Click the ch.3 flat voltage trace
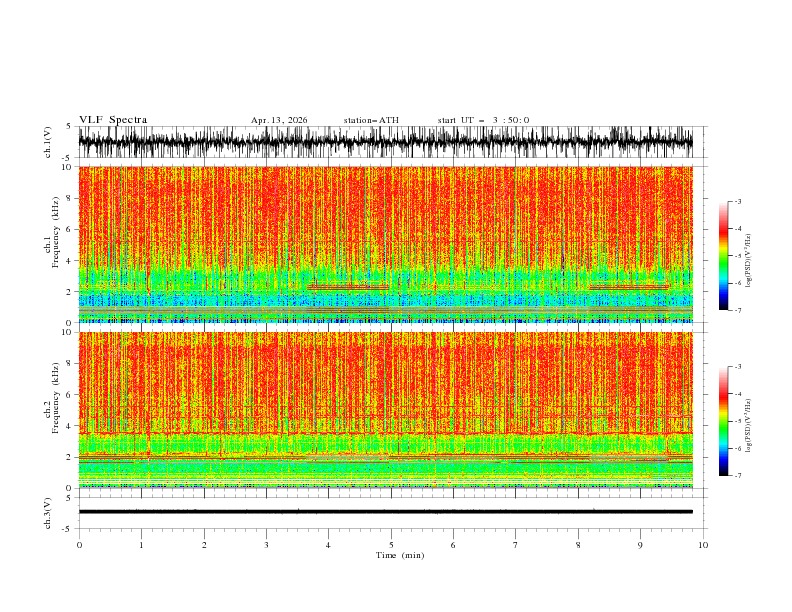The width and height of the screenshot is (792, 612). [x=386, y=512]
